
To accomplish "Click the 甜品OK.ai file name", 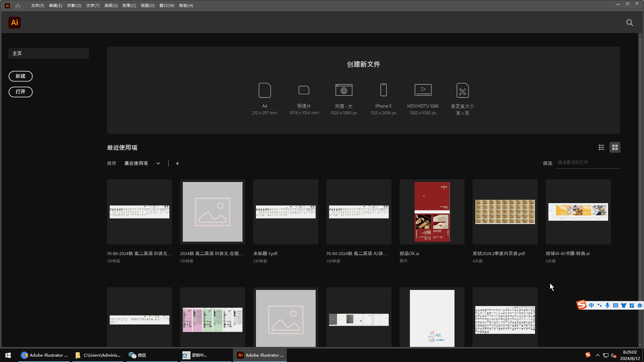I will pyautogui.click(x=409, y=254).
